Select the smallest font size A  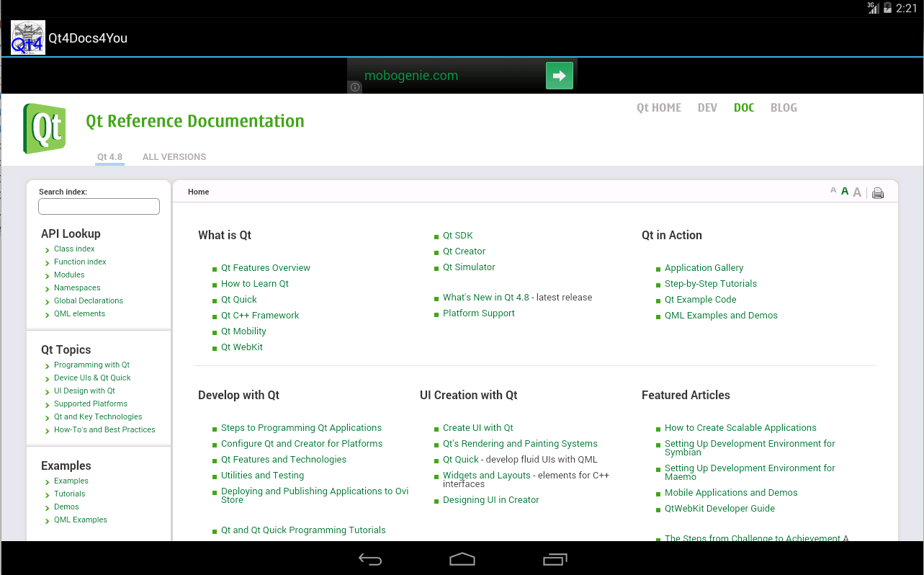pos(833,190)
